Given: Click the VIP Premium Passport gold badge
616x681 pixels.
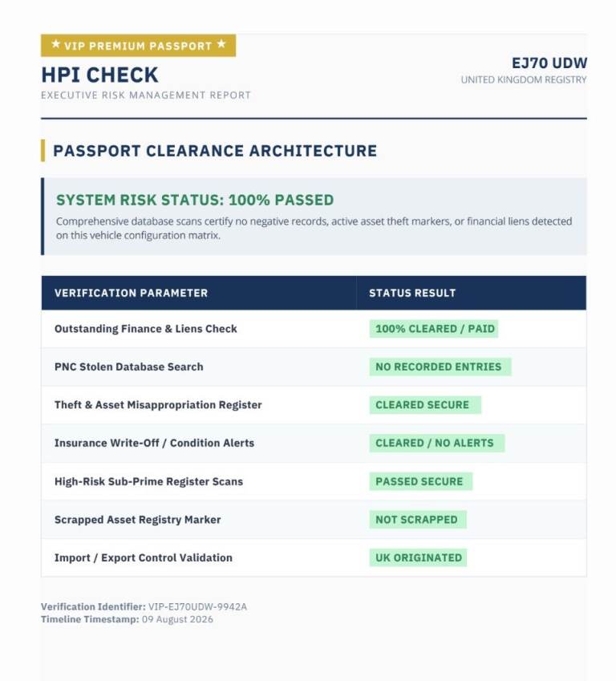Looking at the screenshot, I should coord(138,46).
